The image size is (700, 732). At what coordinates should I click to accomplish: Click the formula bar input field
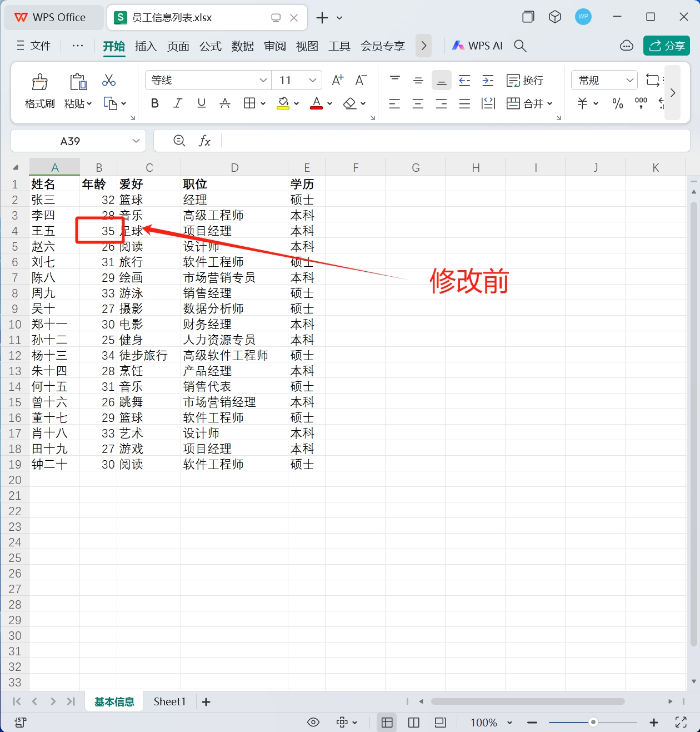click(x=389, y=141)
